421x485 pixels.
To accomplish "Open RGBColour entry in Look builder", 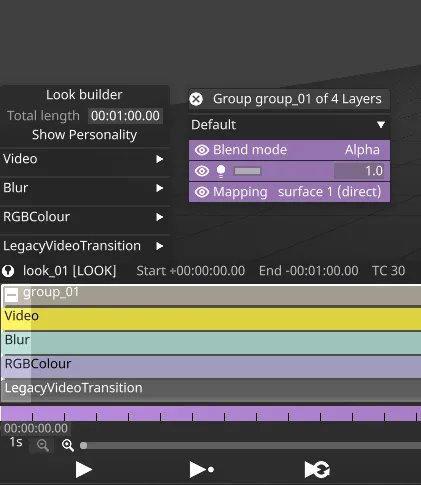I will click(x=85, y=217).
